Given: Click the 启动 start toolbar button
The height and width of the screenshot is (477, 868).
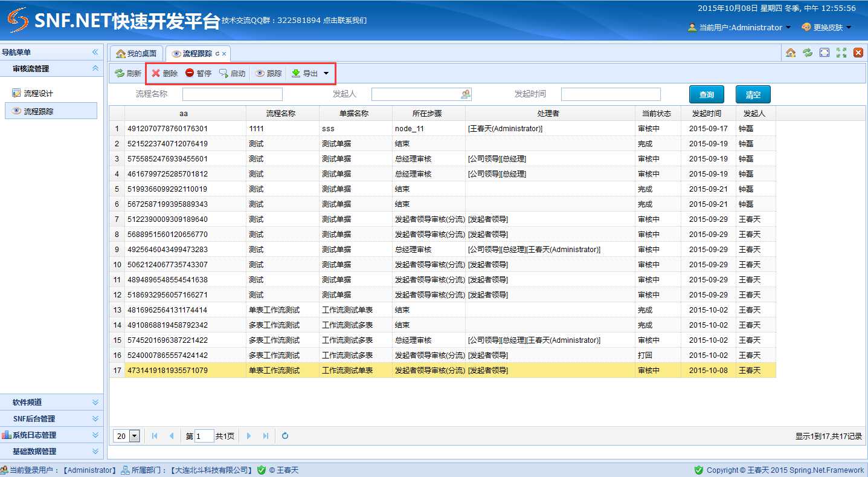Looking at the screenshot, I should [x=232, y=74].
